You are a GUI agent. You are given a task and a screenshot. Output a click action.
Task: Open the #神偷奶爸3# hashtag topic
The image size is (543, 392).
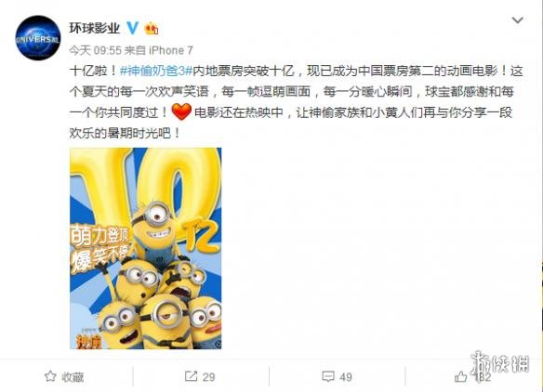(x=156, y=71)
